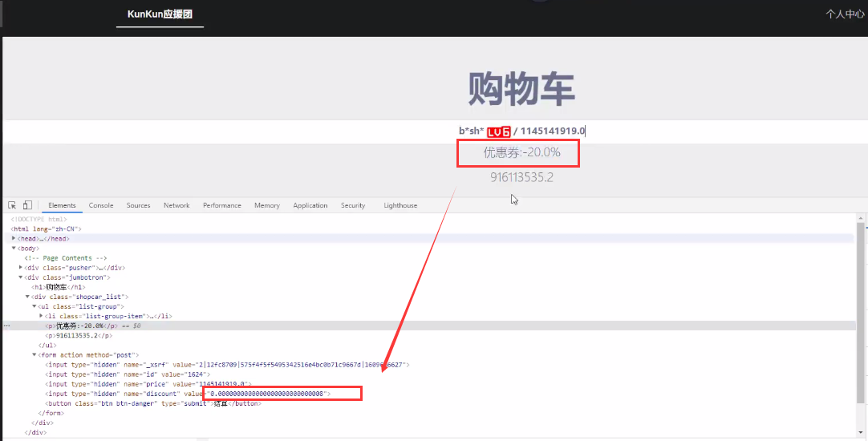Click the KunKun应援团 navigation link
Image resolution: width=868 pixels, height=441 pixels.
(x=160, y=14)
